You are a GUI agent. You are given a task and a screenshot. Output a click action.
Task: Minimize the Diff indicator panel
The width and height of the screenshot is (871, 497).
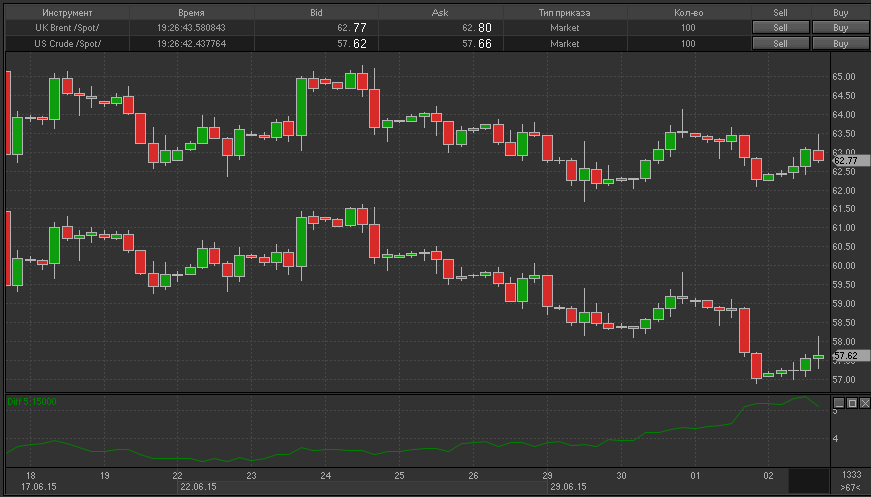pos(838,402)
